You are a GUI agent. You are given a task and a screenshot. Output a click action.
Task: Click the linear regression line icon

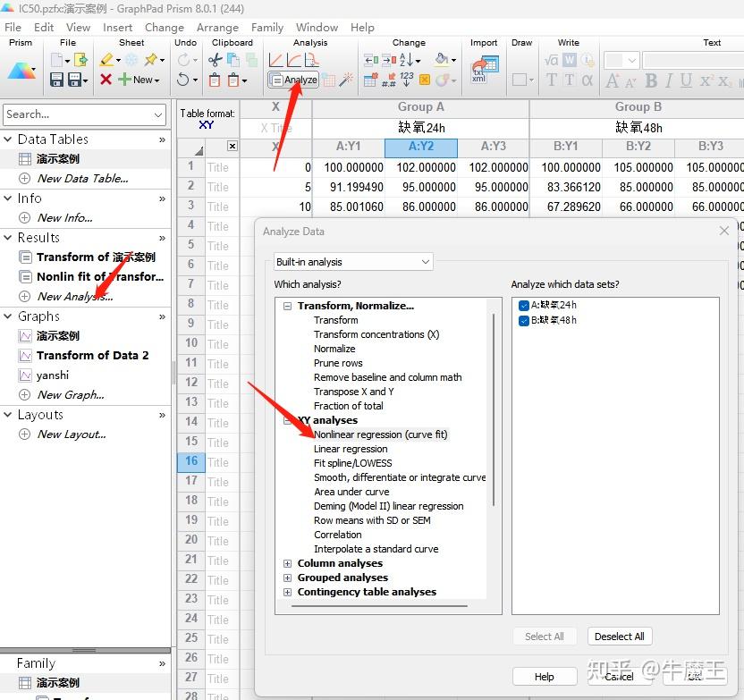pos(275,60)
